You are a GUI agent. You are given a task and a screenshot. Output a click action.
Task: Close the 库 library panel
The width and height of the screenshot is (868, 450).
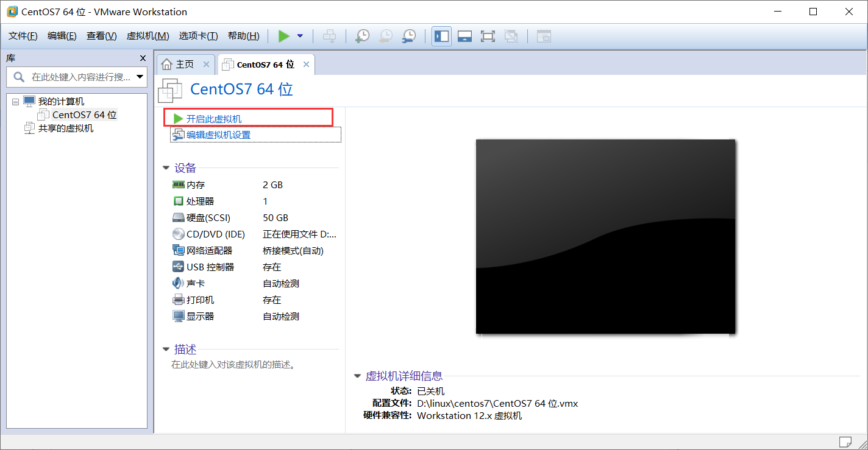click(143, 58)
